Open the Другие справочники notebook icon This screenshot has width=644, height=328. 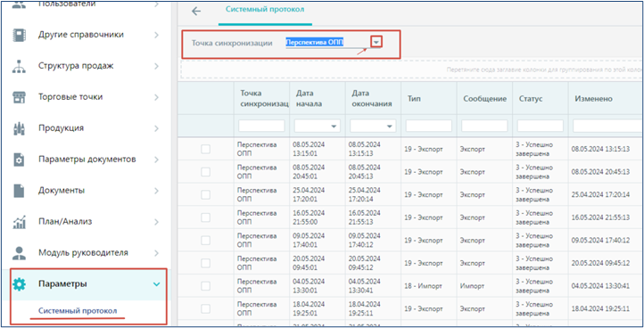20,35
